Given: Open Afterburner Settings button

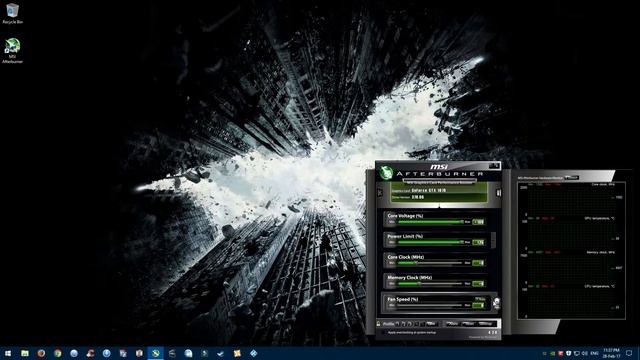Looking at the screenshot, I should pyautogui.click(x=486, y=324).
